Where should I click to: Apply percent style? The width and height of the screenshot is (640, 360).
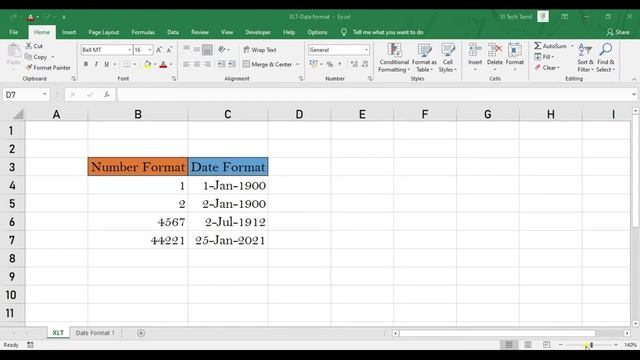pyautogui.click(x=330, y=64)
